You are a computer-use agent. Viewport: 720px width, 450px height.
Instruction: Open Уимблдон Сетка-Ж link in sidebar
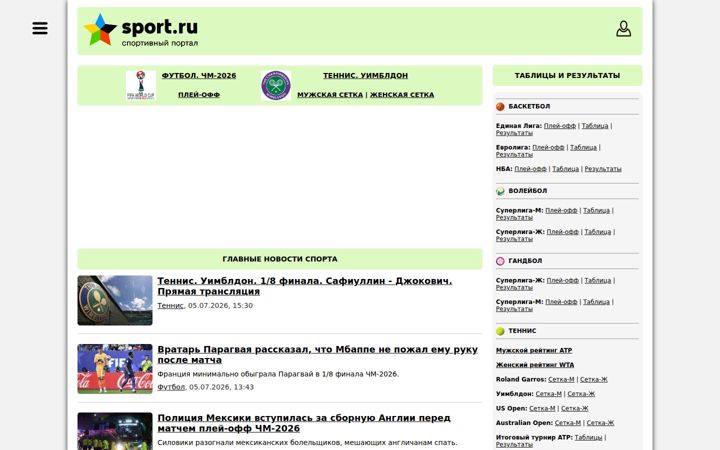click(581, 394)
